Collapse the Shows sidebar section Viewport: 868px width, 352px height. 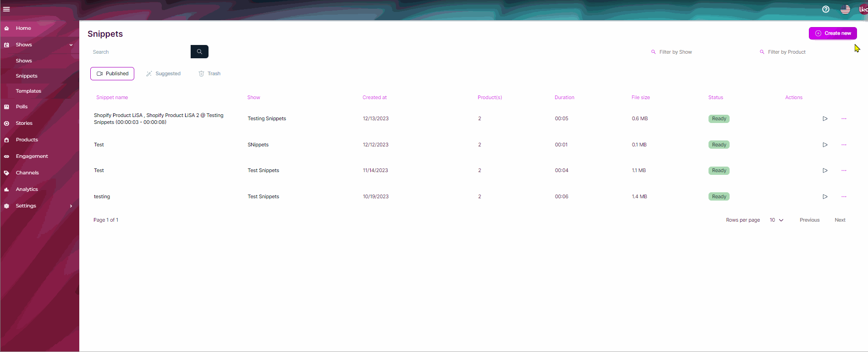click(71, 45)
